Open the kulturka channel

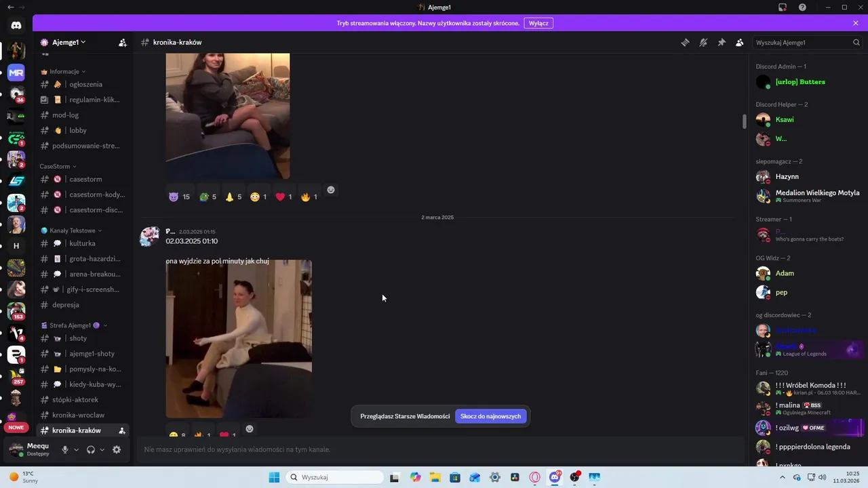(x=82, y=243)
